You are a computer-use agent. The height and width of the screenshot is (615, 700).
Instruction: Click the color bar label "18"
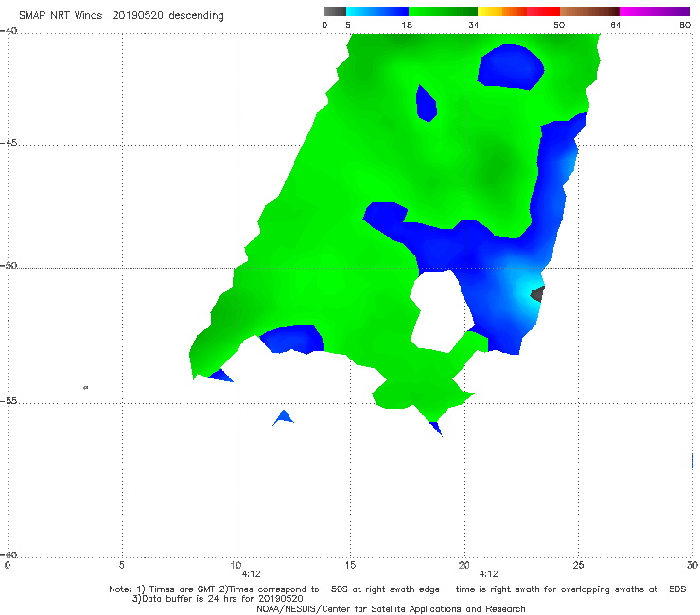pyautogui.click(x=407, y=25)
